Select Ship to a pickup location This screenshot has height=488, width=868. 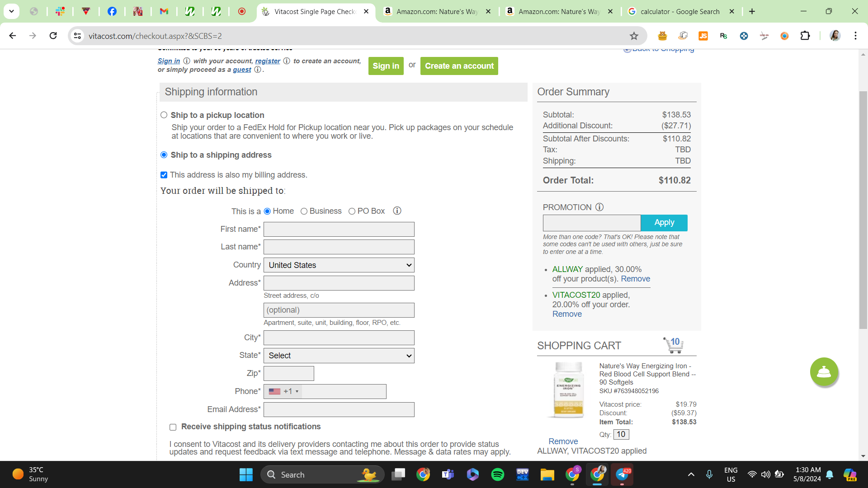(x=164, y=115)
